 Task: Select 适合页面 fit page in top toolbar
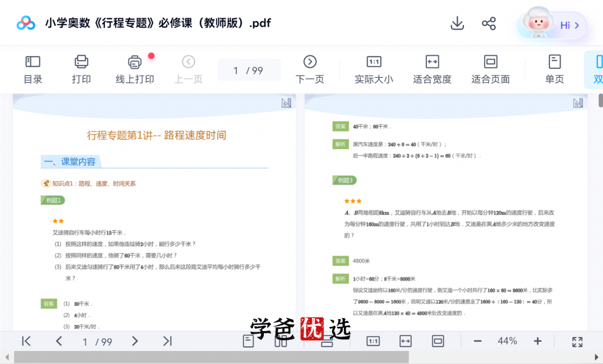point(491,70)
